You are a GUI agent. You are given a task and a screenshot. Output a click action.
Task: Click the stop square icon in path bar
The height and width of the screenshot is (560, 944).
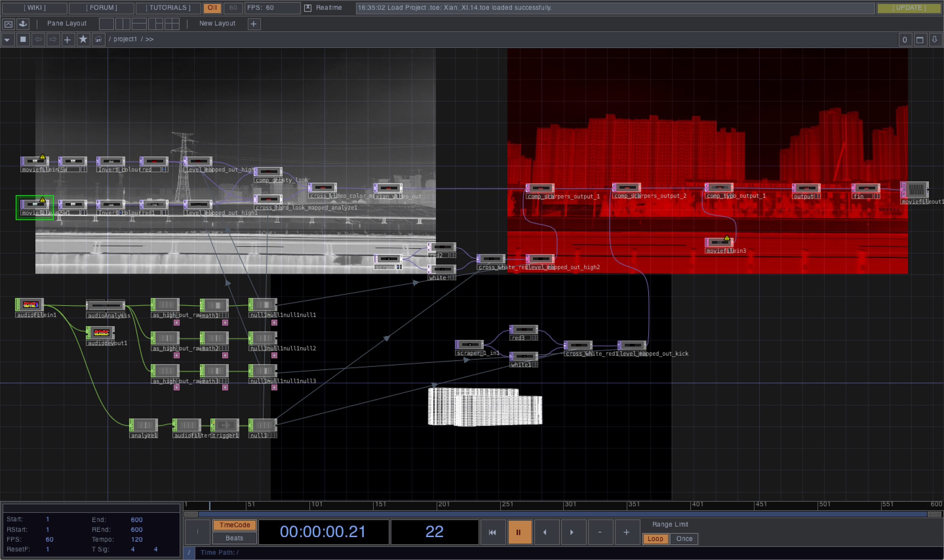(23, 39)
